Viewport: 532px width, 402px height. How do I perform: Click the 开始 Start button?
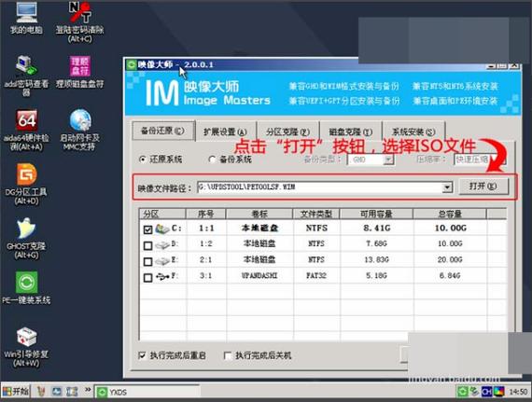point(16,392)
